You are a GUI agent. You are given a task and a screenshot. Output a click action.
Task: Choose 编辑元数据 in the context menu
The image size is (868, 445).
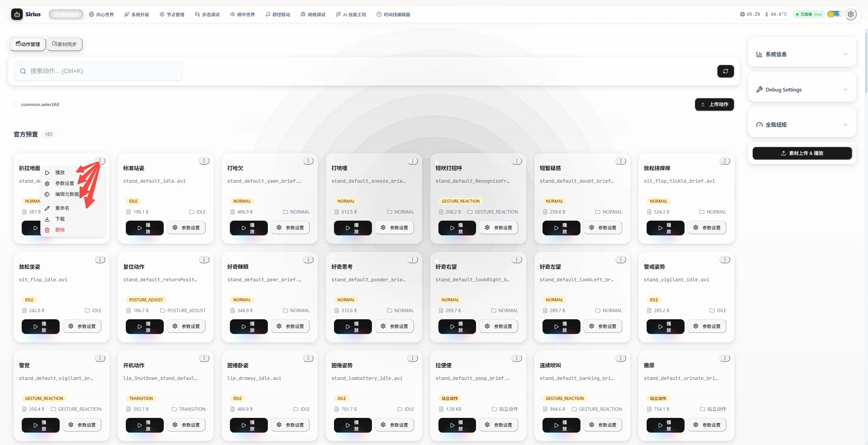click(x=73, y=194)
